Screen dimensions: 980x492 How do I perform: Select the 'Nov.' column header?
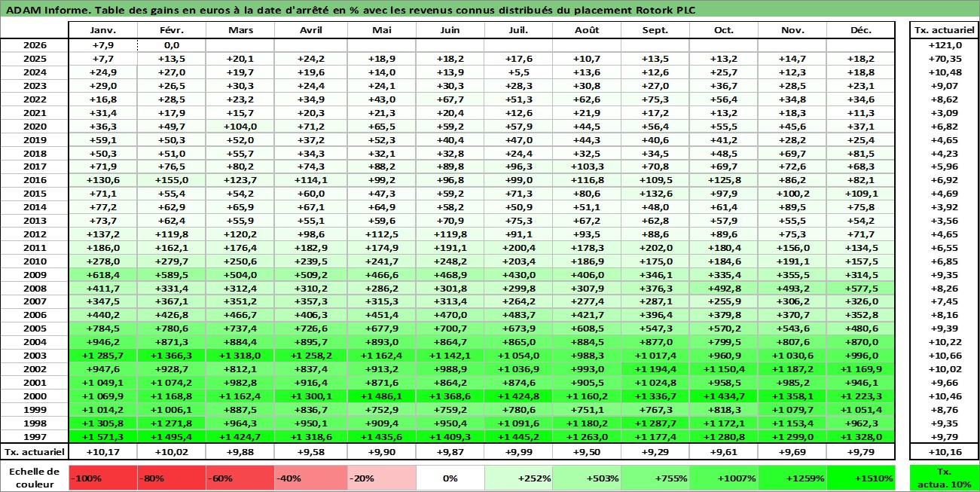[792, 30]
